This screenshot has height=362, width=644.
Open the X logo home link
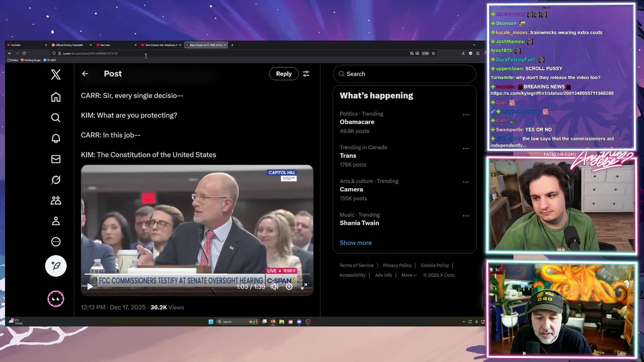(x=56, y=74)
